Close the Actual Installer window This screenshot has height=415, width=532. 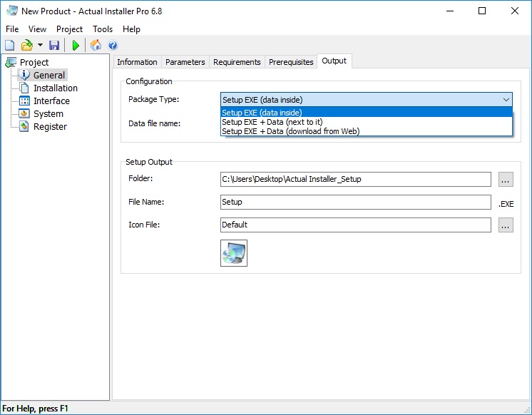[x=515, y=11]
